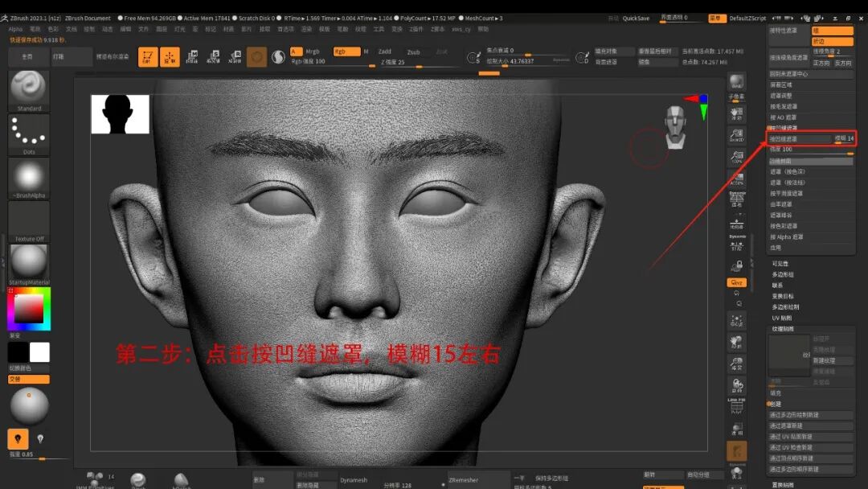Image resolution: width=868 pixels, height=489 pixels.
Task: Open the xws_cy menu
Action: (x=461, y=29)
